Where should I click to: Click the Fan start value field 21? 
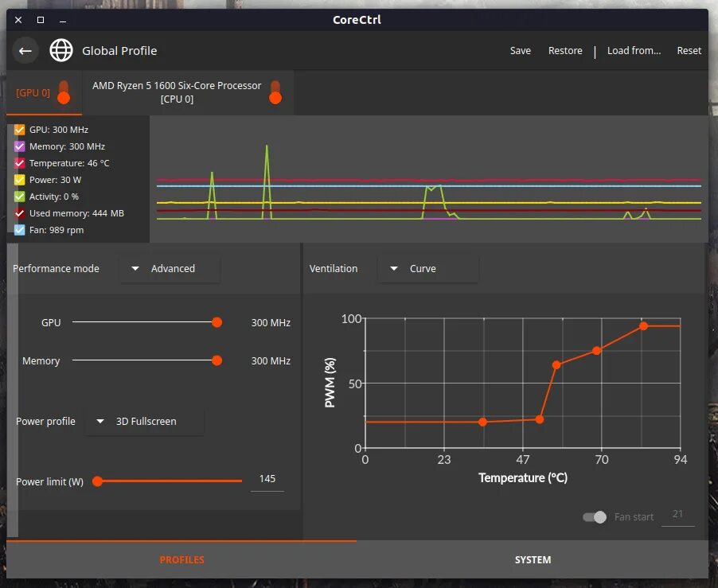click(677, 515)
